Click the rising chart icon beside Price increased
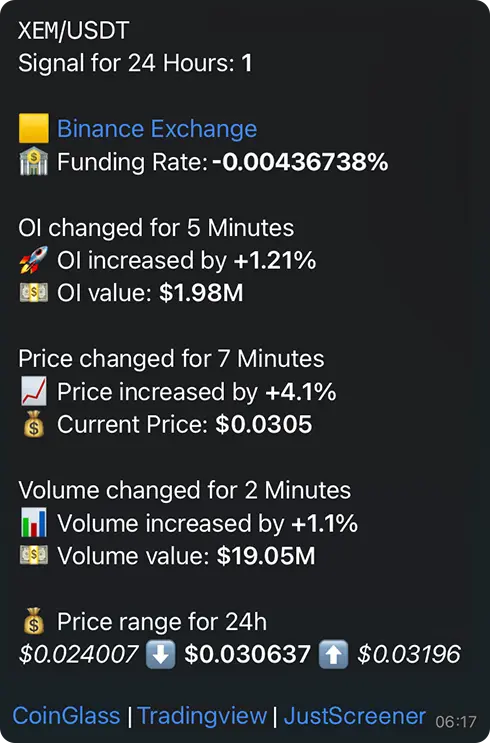 [34, 391]
